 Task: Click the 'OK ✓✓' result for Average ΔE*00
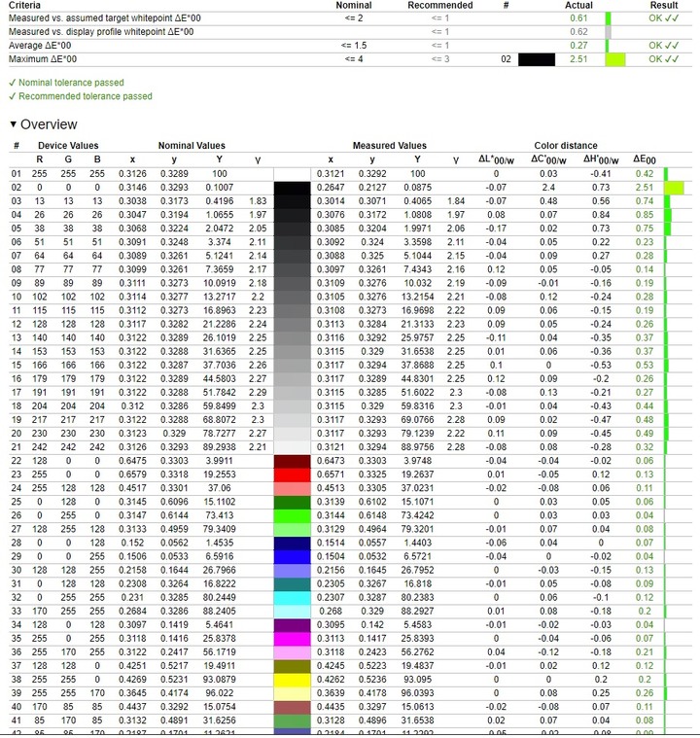coord(664,46)
